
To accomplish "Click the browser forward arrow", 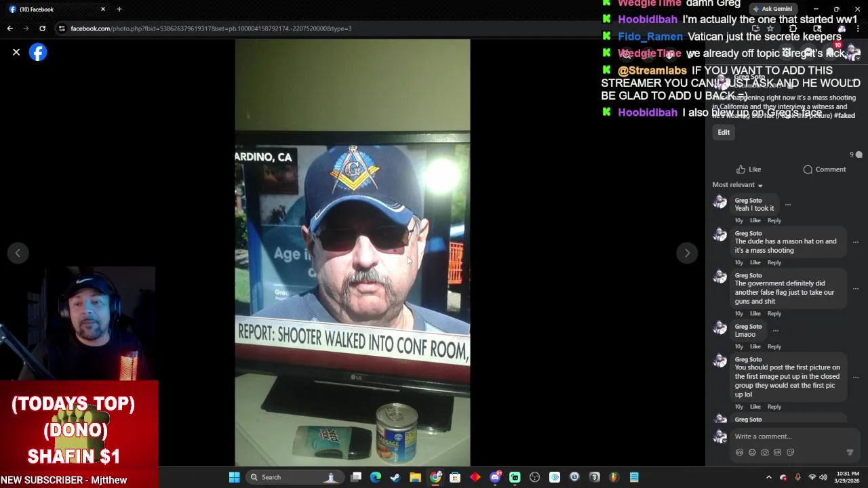I will [26, 28].
